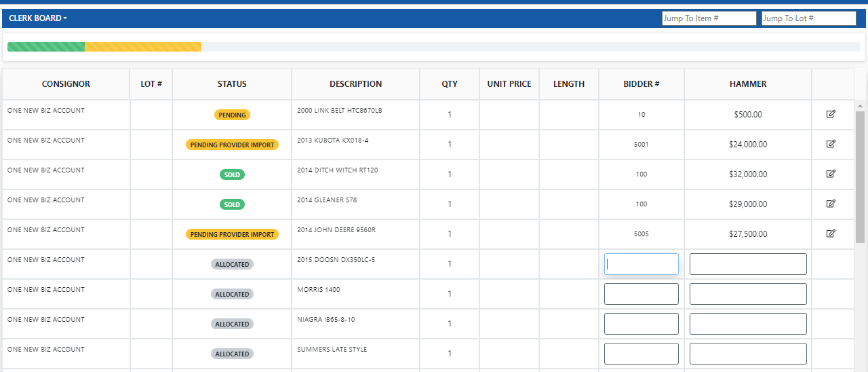The height and width of the screenshot is (372, 868).
Task: Click consignor name in the Link Belt row
Action: [x=46, y=110]
